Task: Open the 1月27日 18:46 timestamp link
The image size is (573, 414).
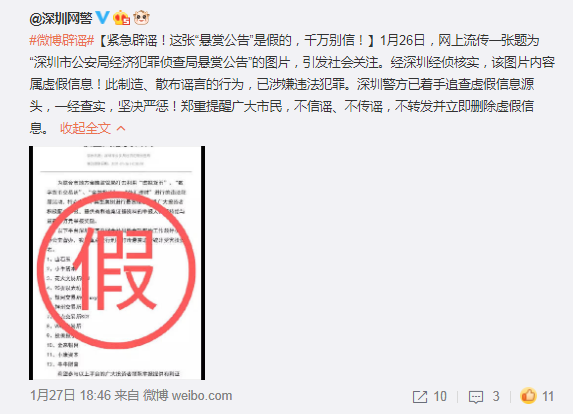Action: pos(70,396)
